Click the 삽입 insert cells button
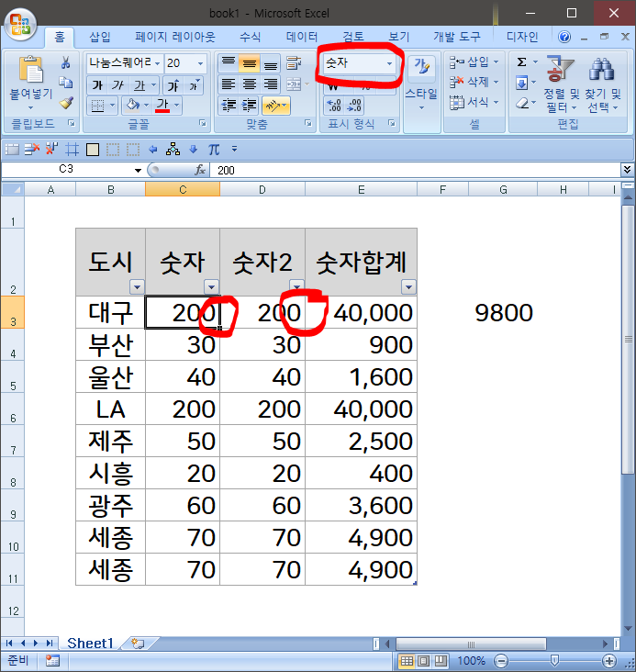The height and width of the screenshot is (672, 636). pos(474,62)
